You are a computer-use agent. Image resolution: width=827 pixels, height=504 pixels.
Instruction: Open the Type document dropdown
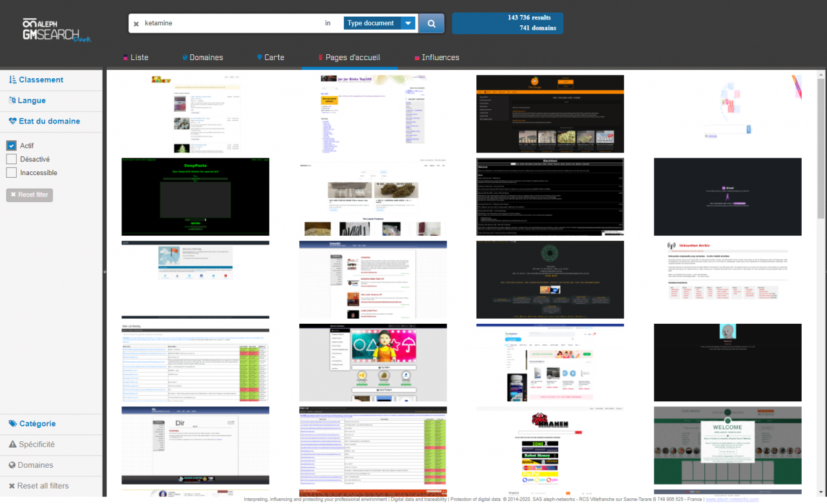tap(379, 23)
